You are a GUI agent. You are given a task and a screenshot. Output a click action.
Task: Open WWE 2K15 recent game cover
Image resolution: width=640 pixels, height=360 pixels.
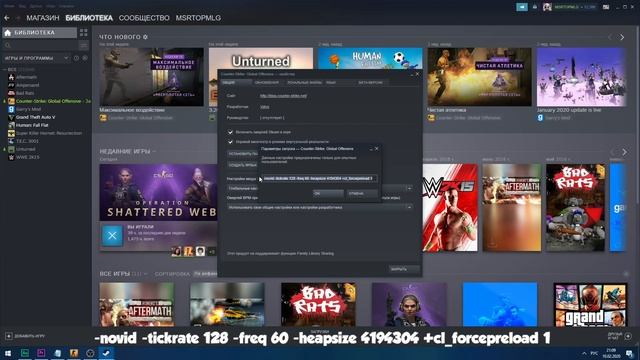450,207
